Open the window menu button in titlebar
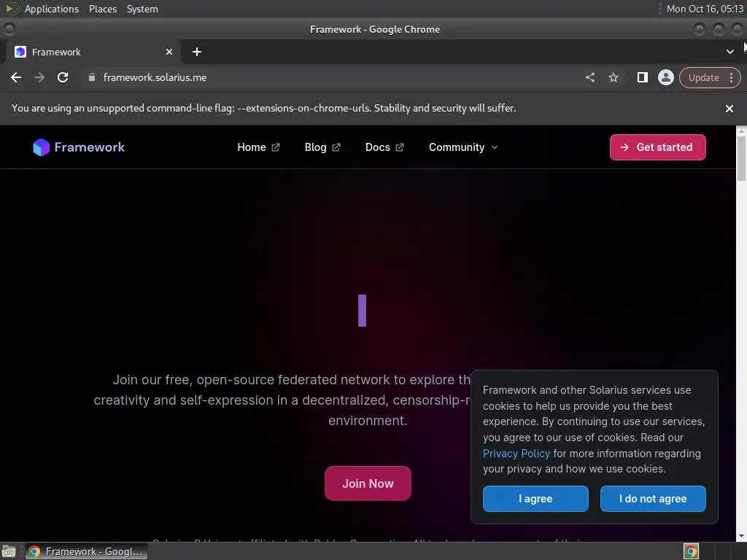 coord(9,29)
